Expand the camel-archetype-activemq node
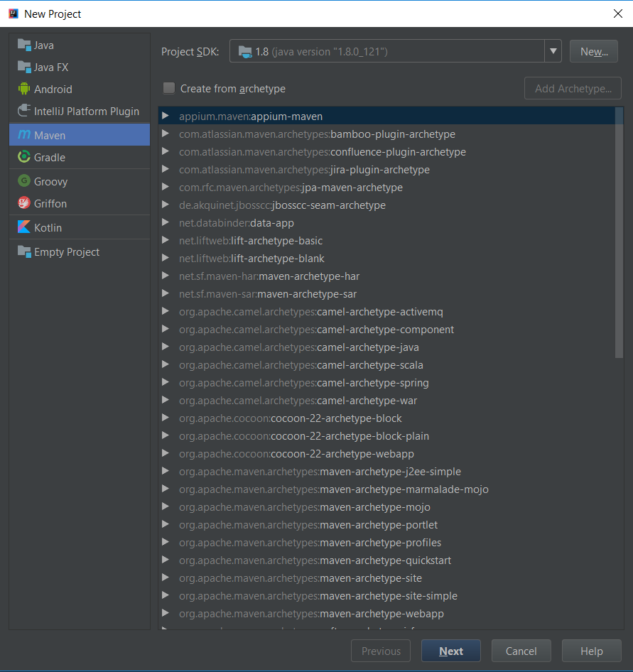The image size is (633, 672). click(x=166, y=312)
